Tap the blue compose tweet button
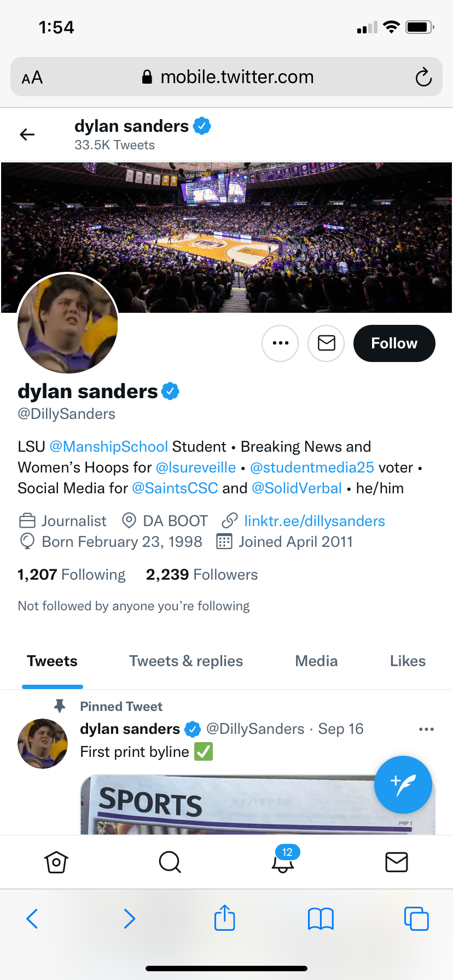 [x=403, y=785]
